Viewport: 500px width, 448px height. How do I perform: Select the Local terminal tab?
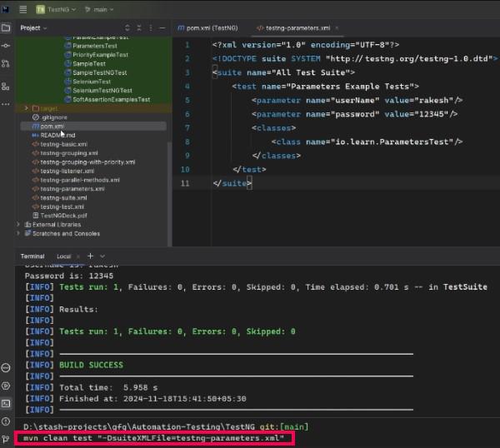point(63,256)
